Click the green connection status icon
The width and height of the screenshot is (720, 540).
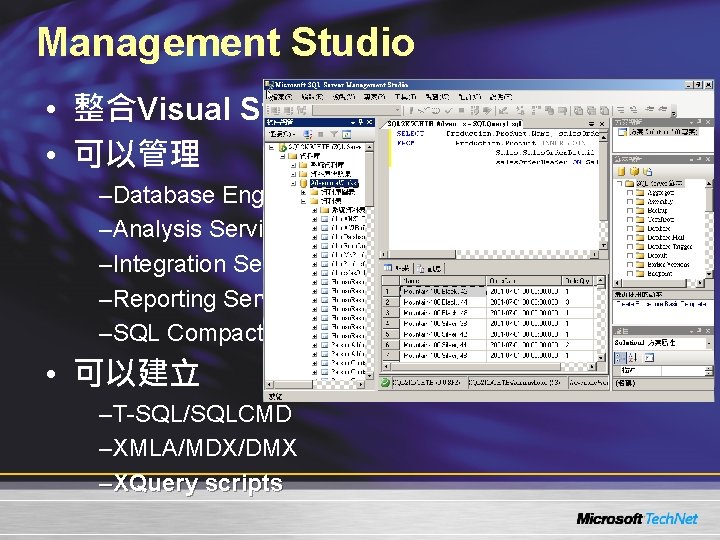[x=385, y=382]
